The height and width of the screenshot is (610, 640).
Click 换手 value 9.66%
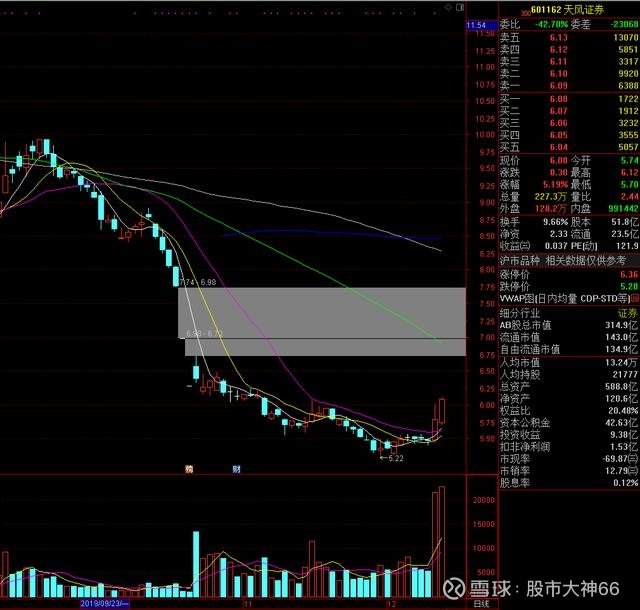(x=556, y=223)
